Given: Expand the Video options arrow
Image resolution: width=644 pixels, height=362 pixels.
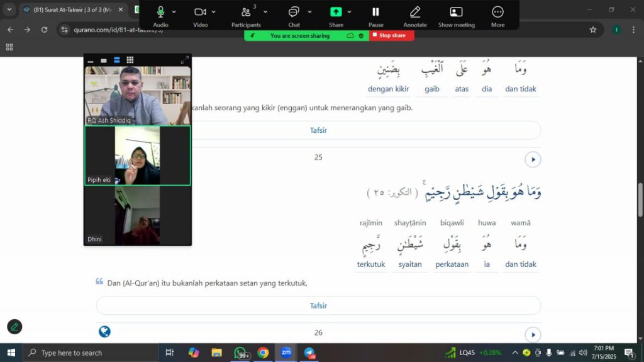Looking at the screenshot, I should pyautogui.click(x=214, y=12).
